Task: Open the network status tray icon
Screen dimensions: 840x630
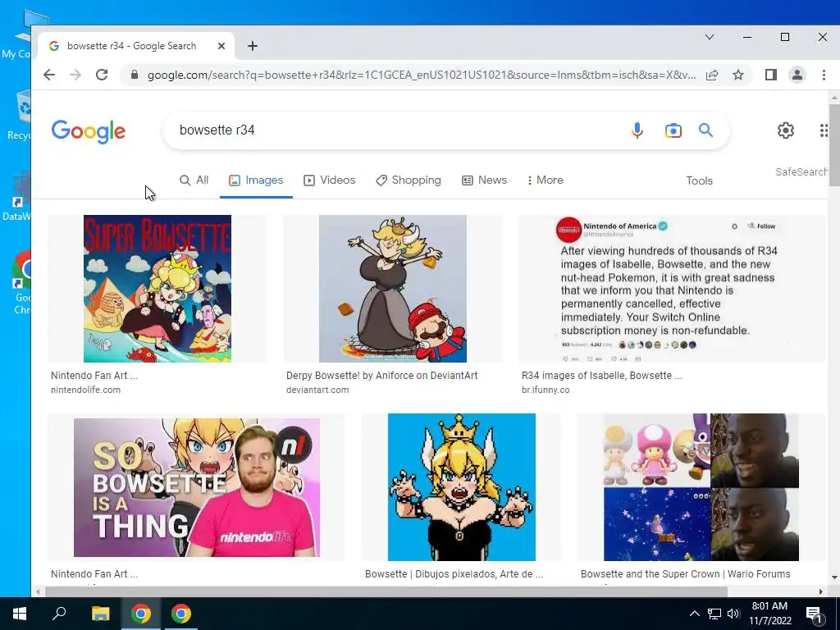Action: pyautogui.click(x=714, y=614)
